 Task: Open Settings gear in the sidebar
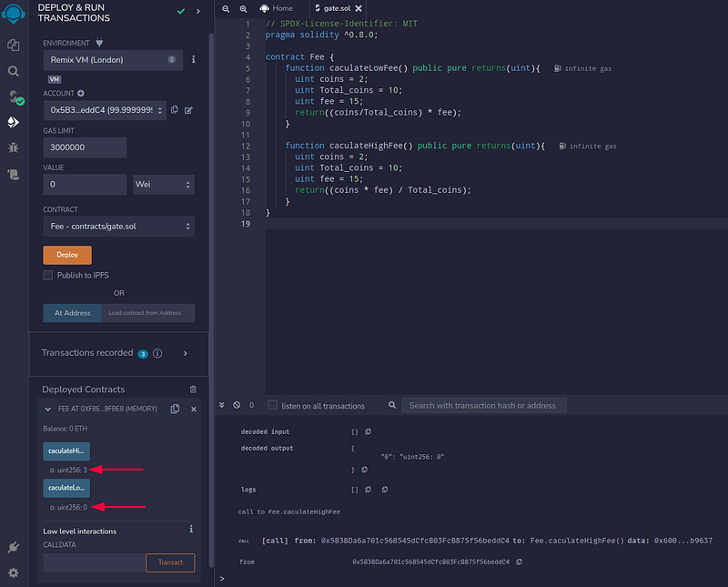(14, 572)
